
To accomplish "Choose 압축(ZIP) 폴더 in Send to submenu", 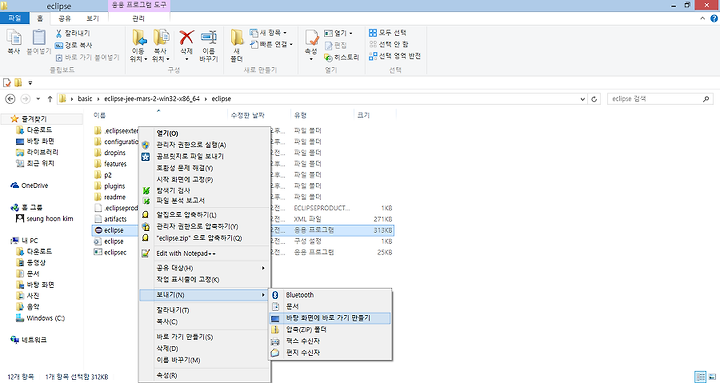I will [330, 329].
